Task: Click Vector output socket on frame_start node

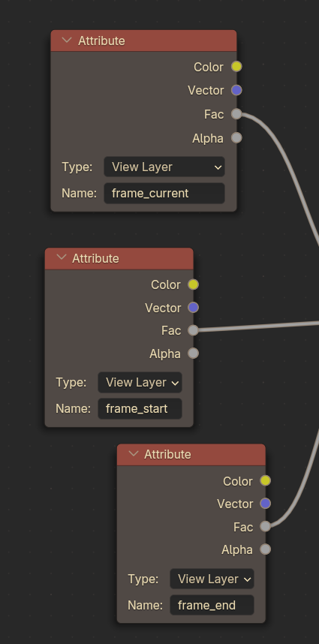Action: coord(194,307)
